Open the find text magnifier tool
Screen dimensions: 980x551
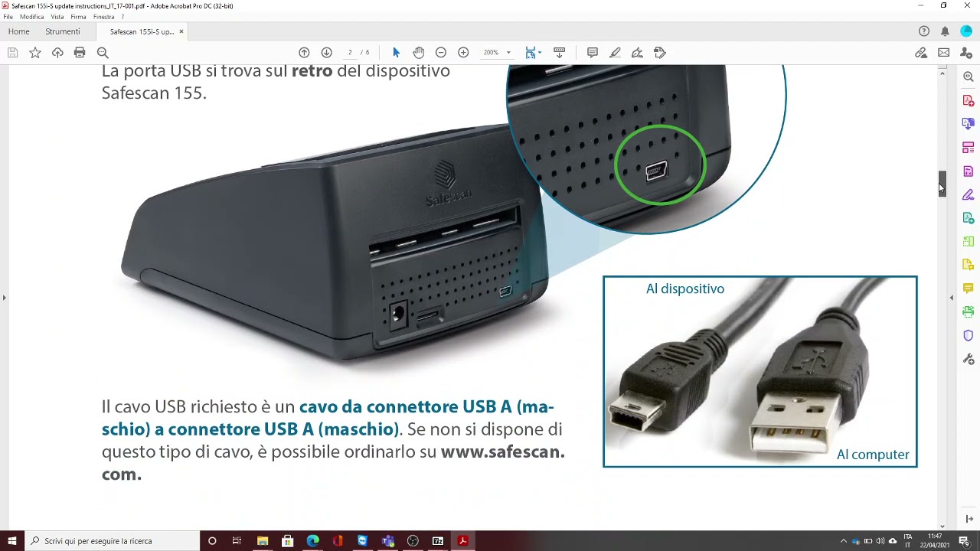coord(103,53)
